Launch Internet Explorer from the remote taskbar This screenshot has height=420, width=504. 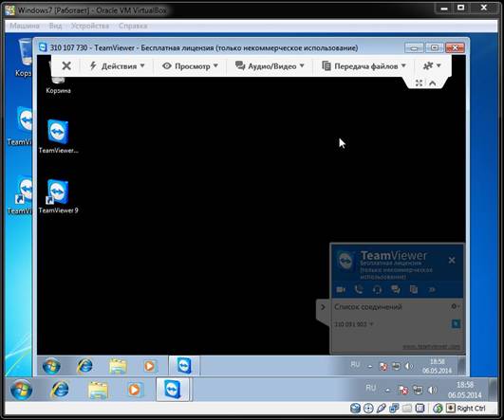[84, 366]
